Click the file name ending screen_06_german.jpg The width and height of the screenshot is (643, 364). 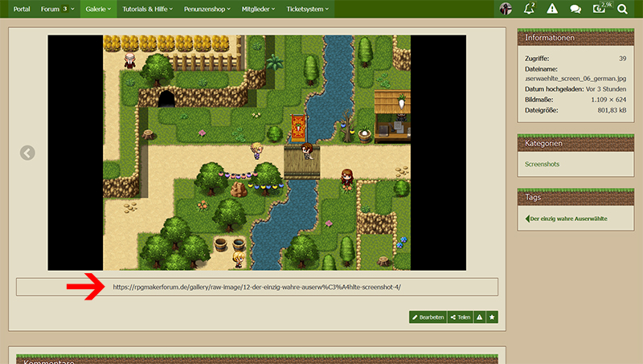click(x=575, y=78)
